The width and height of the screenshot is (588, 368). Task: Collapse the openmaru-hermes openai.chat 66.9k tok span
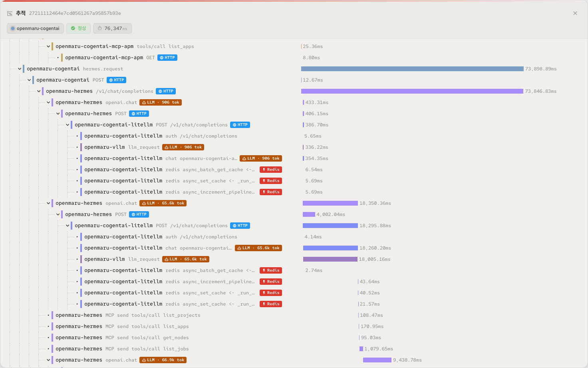point(48,360)
